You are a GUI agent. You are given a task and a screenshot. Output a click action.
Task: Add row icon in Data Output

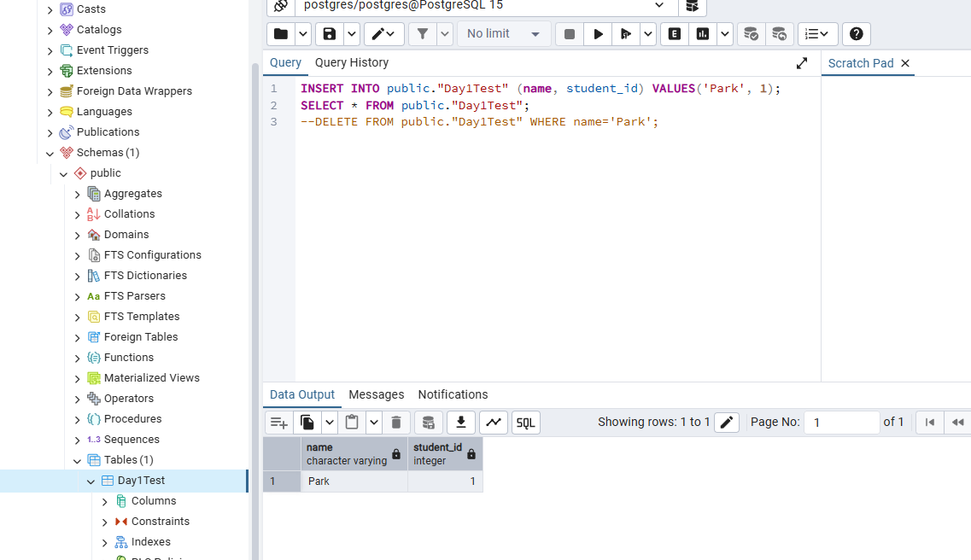point(278,423)
